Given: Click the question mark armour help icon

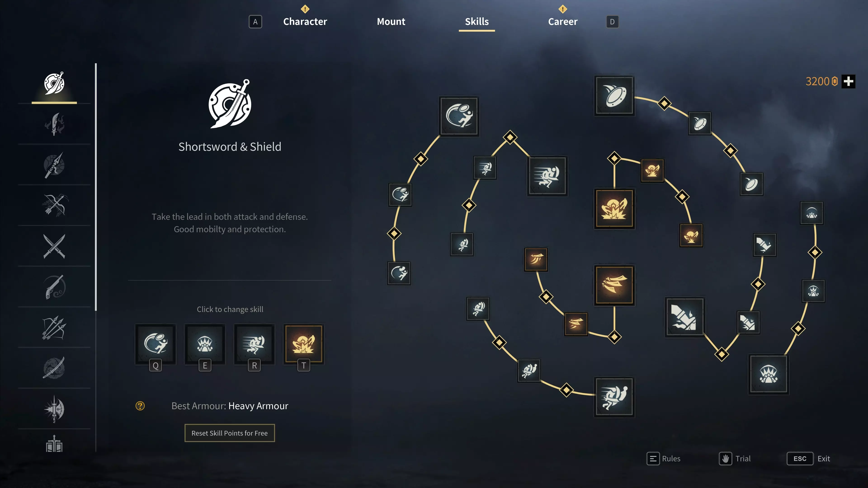Looking at the screenshot, I should coord(140,406).
